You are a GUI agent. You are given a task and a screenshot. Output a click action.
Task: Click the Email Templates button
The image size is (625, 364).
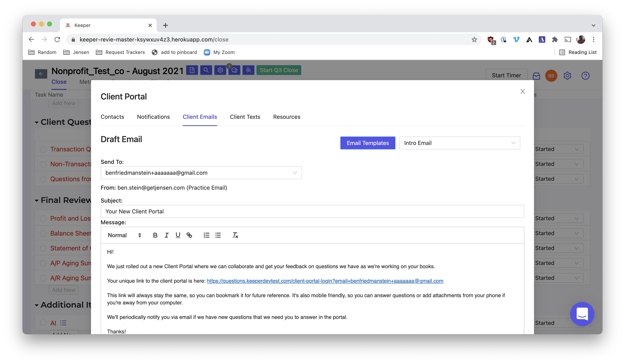click(x=368, y=143)
